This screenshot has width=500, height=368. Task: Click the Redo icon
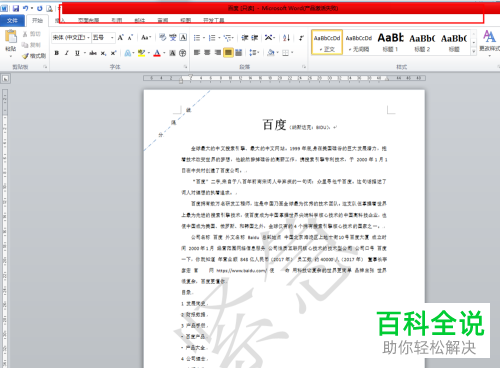tap(40, 8)
